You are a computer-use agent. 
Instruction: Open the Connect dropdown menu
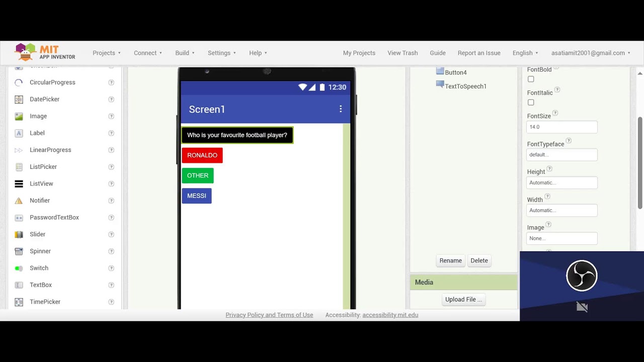pos(148,53)
